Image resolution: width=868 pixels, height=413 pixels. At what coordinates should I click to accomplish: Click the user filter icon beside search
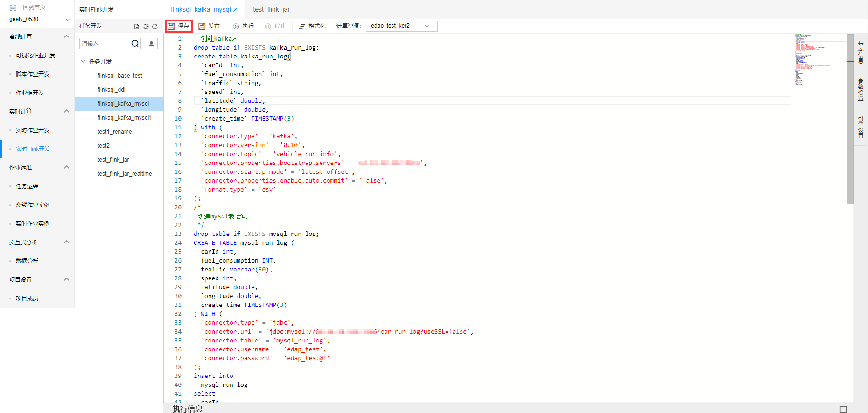[x=151, y=43]
